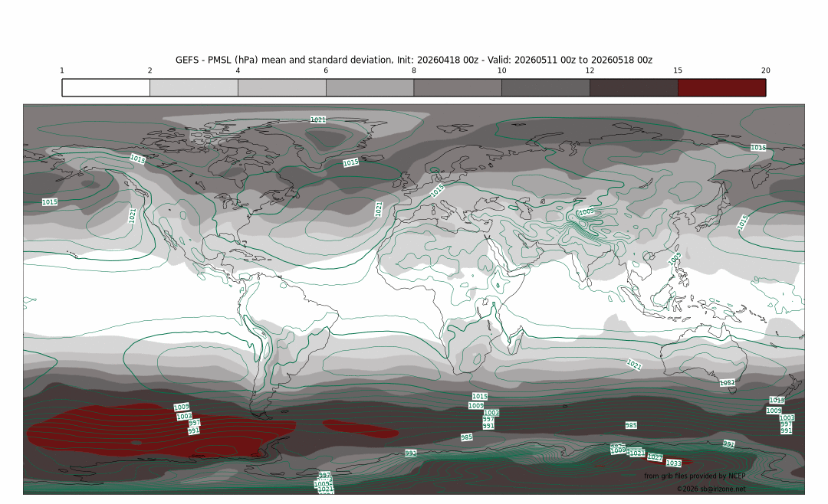Click the GEFS PMSL chart title text
The image size is (828, 504).
coord(414,60)
